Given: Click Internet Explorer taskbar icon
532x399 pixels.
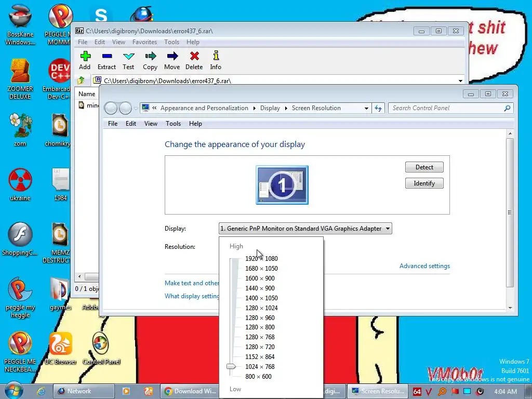Looking at the screenshot, I should pos(41,391).
